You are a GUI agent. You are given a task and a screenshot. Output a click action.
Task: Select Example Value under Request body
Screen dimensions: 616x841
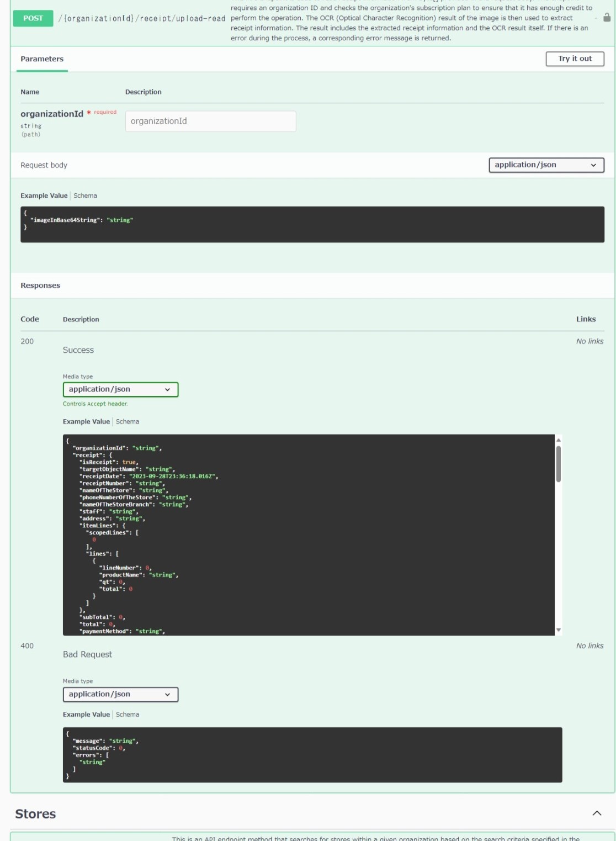44,195
